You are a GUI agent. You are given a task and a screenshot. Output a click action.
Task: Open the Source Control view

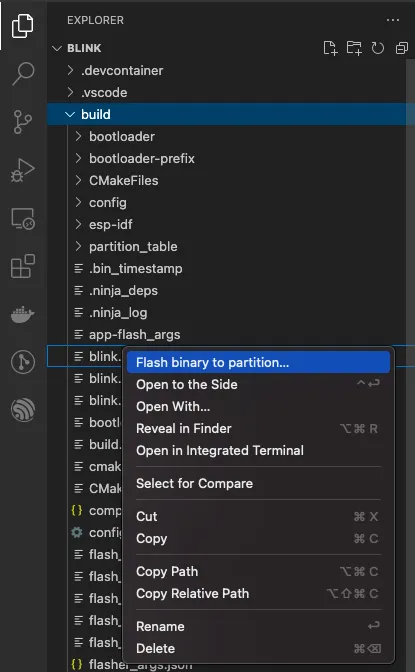tap(22, 122)
